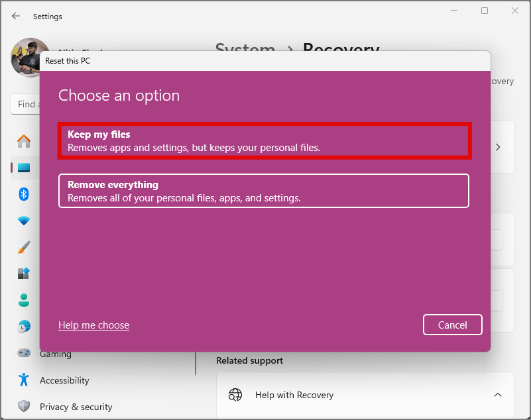Go back with the Settings back arrow
This screenshot has height=420, width=531.
(x=15, y=17)
